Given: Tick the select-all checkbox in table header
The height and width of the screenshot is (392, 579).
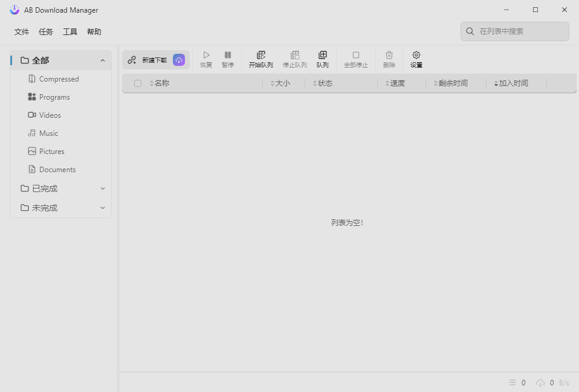Looking at the screenshot, I should click(x=138, y=83).
